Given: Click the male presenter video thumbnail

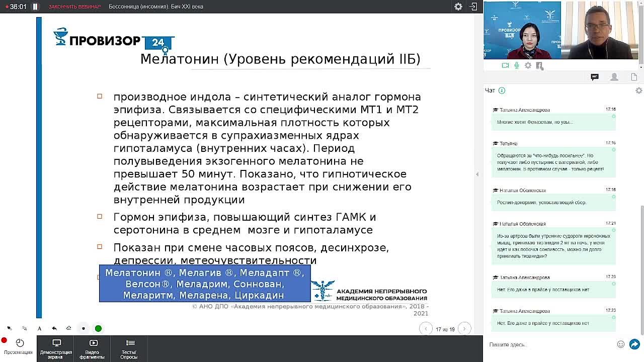Looking at the screenshot, I should (600, 31).
